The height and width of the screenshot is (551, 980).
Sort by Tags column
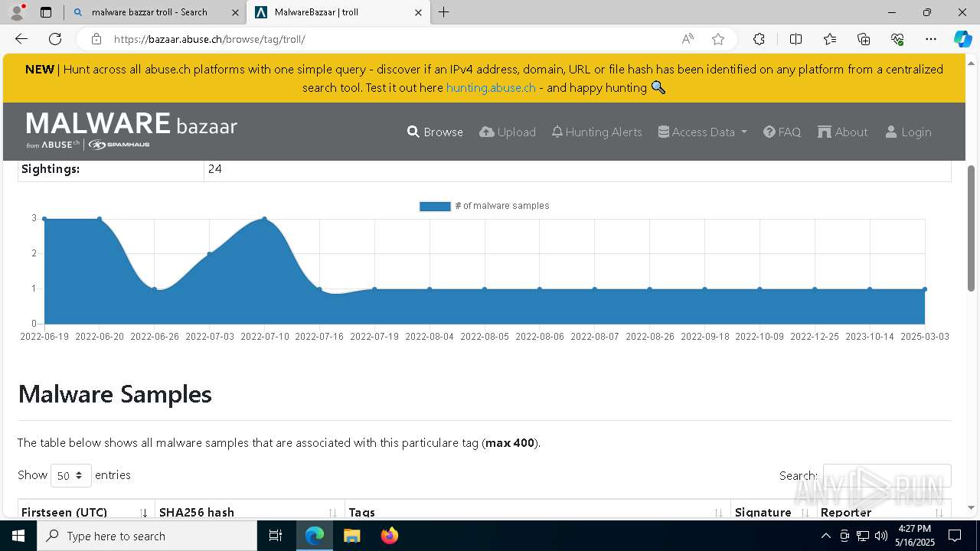coord(537,511)
